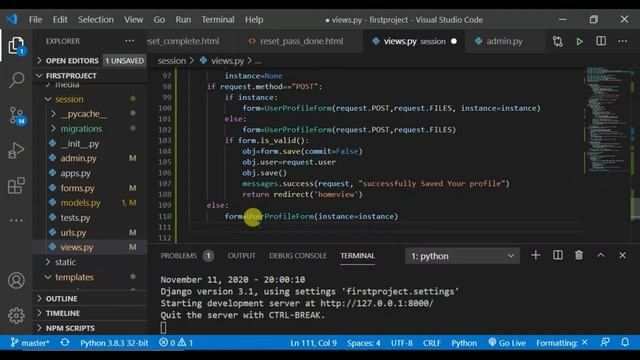The image size is (640, 360).
Task: Close the terminal panel
Action: pyautogui.click(x=622, y=256)
